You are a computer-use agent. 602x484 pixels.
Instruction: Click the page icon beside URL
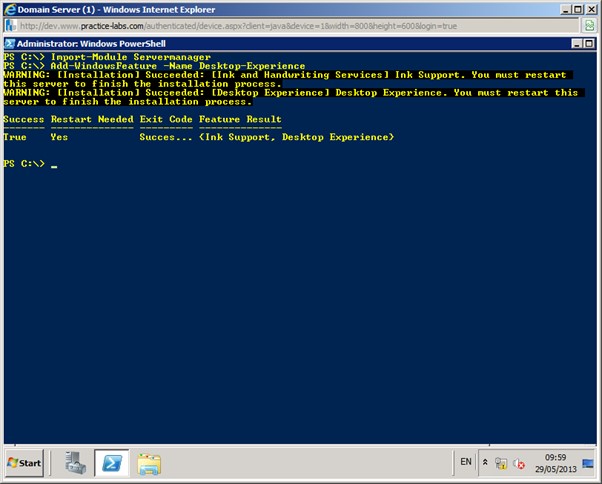(x=11, y=26)
